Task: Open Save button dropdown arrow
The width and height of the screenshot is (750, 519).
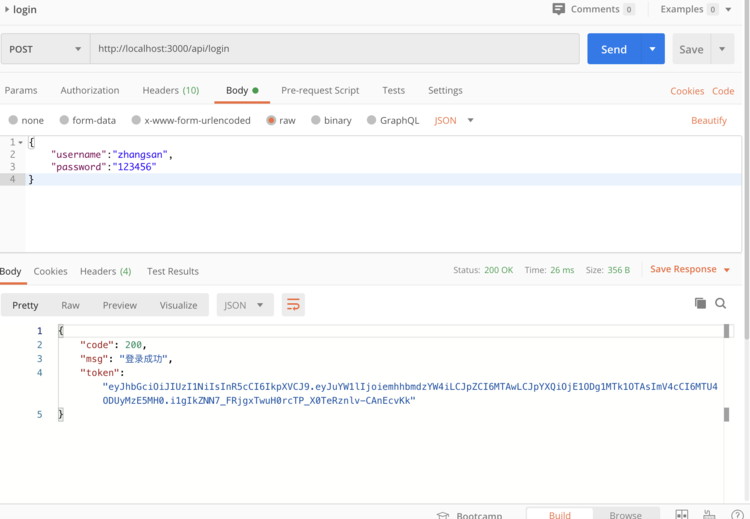Action: [x=722, y=49]
